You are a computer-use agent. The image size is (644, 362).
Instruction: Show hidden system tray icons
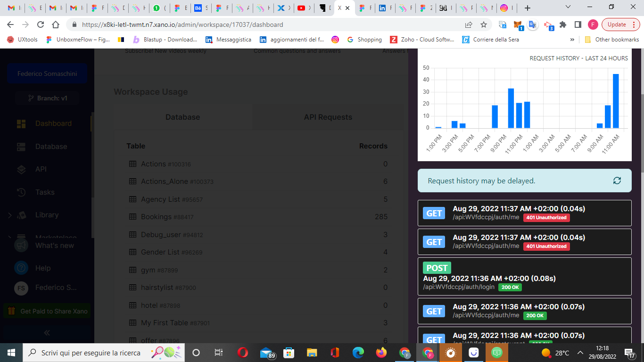[x=580, y=353]
